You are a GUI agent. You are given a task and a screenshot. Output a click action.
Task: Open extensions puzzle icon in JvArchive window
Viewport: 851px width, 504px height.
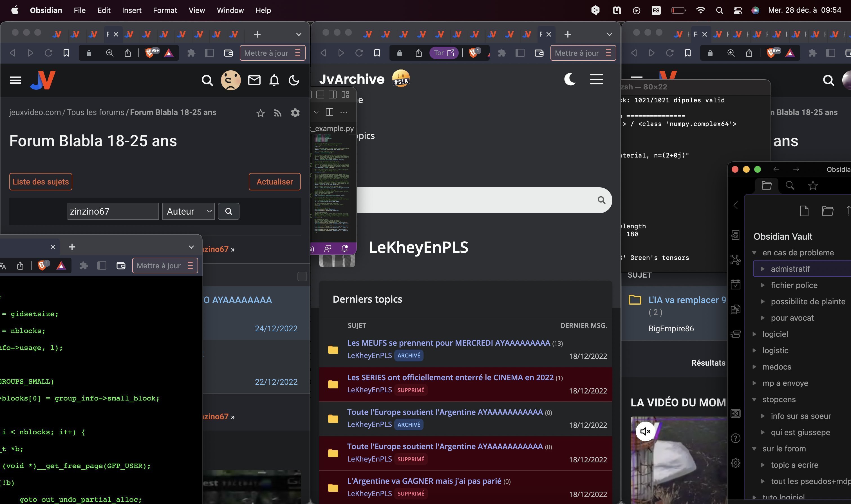tap(502, 53)
